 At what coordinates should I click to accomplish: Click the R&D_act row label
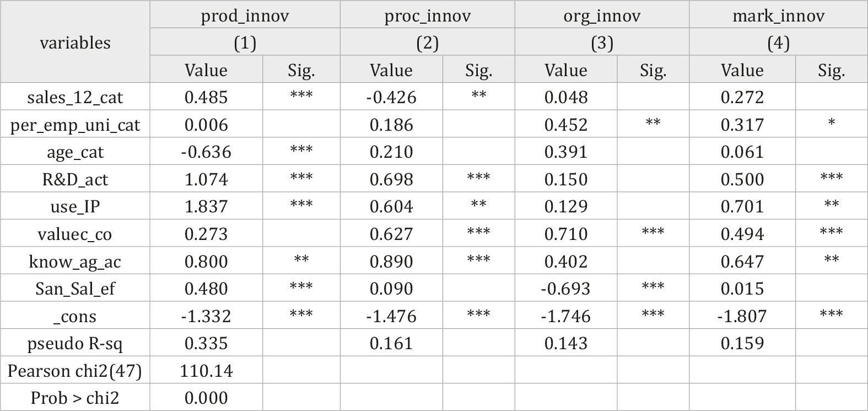point(76,179)
